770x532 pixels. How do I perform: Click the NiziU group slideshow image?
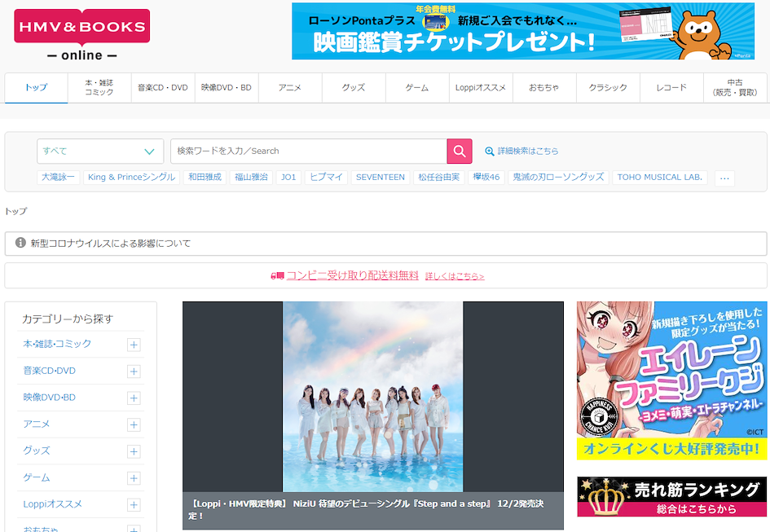[372, 397]
